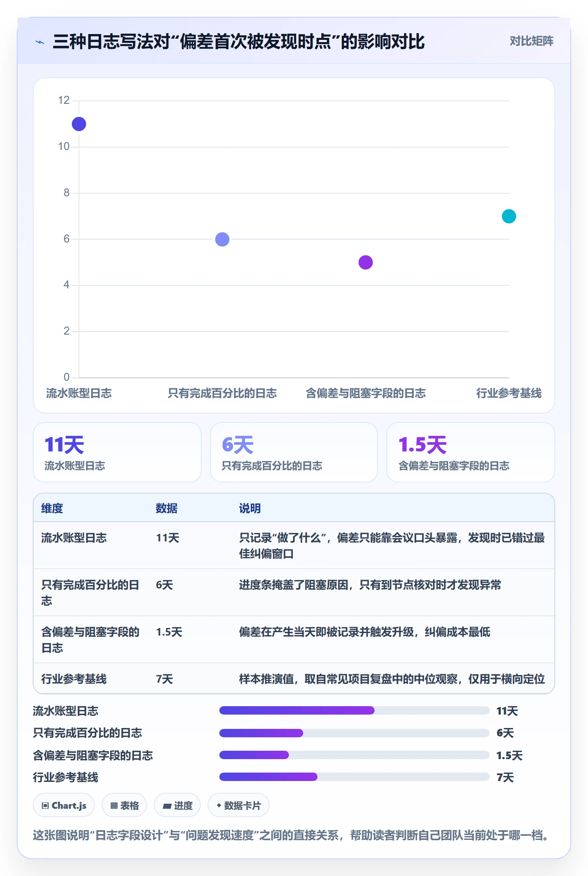Click the x-axis label 流水账型日志
Image resolution: width=588 pixels, height=876 pixels.
tap(79, 393)
